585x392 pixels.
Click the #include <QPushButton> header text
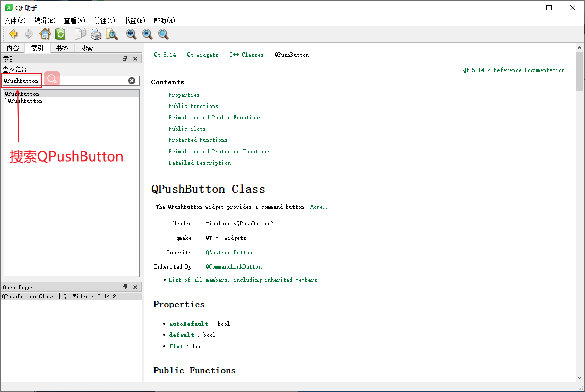click(x=239, y=224)
